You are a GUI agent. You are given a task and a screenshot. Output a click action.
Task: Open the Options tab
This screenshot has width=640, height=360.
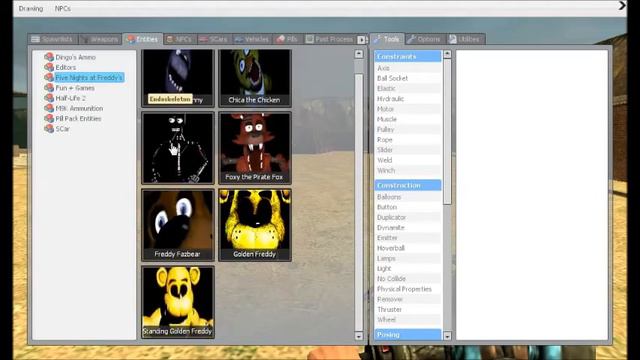tap(424, 39)
